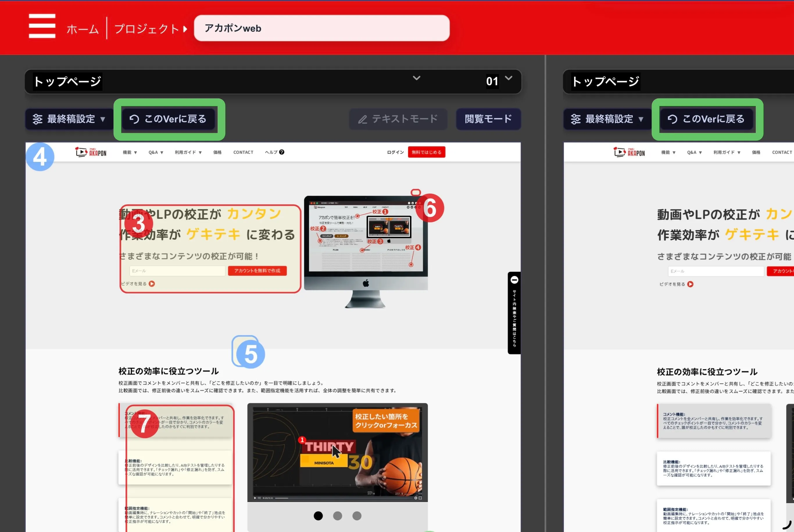Select 範囲指定機能 card in right preview

[x=714, y=515]
